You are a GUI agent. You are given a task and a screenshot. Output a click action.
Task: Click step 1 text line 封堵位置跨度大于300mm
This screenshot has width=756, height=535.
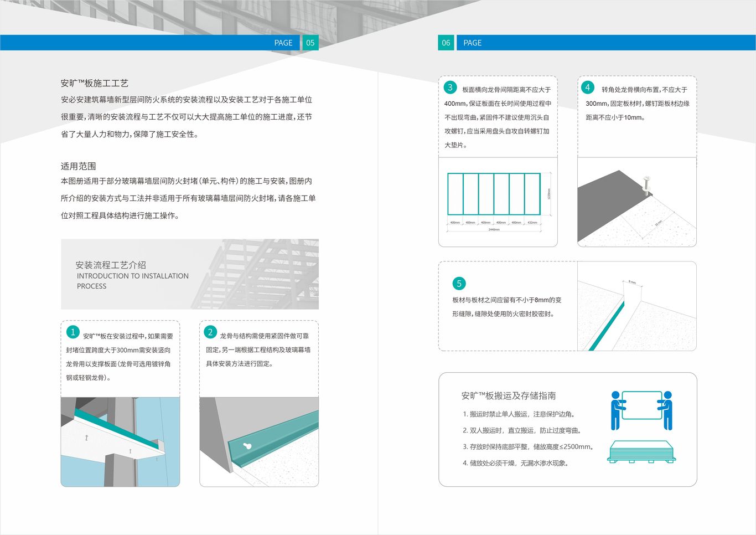118,350
